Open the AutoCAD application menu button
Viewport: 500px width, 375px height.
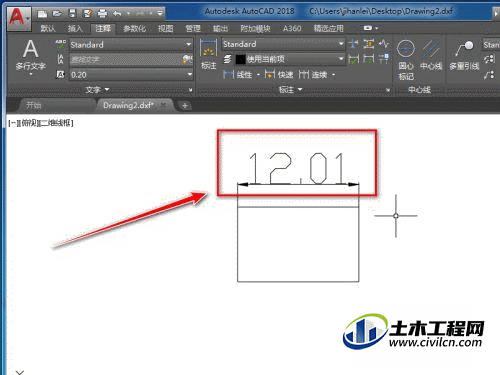pyautogui.click(x=18, y=17)
